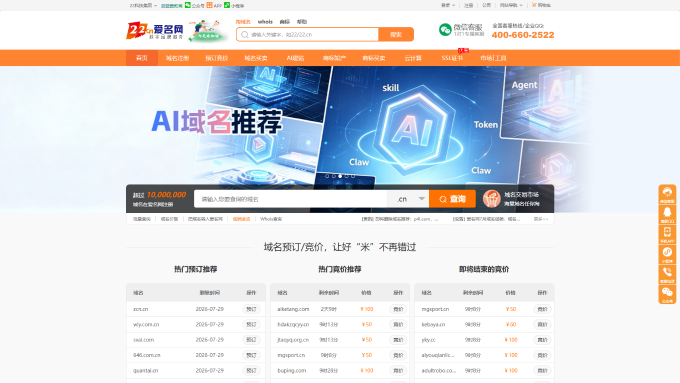The width and height of the screenshot is (680, 383).
Task: Select the help search tab
Action: (x=302, y=22)
